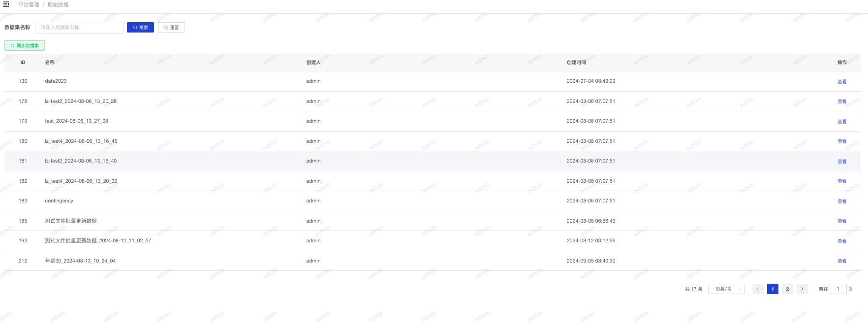Open 查看 for row ID 212
The width and height of the screenshot is (868, 331).
[x=841, y=261]
